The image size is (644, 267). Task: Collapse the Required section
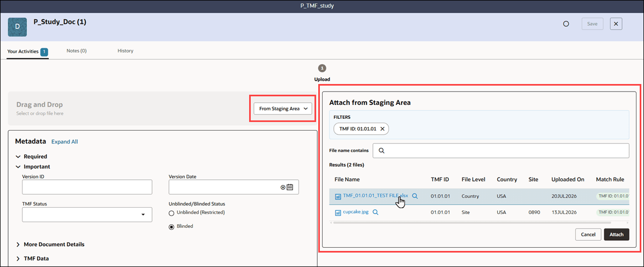click(18, 157)
